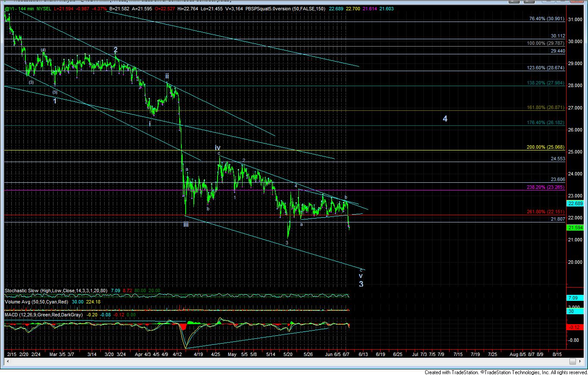Click the large wave 4 label
The height and width of the screenshot is (375, 588).
point(445,119)
